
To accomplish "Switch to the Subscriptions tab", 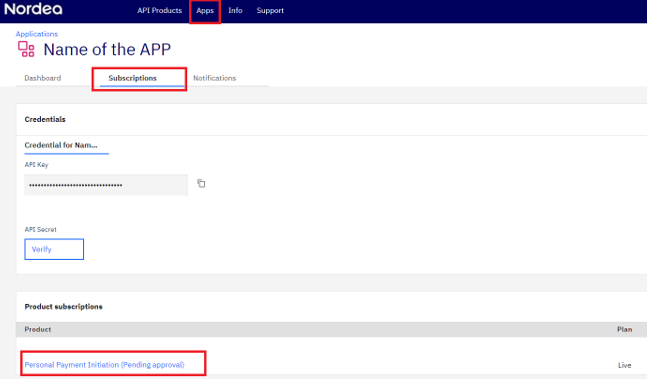I will click(x=132, y=78).
